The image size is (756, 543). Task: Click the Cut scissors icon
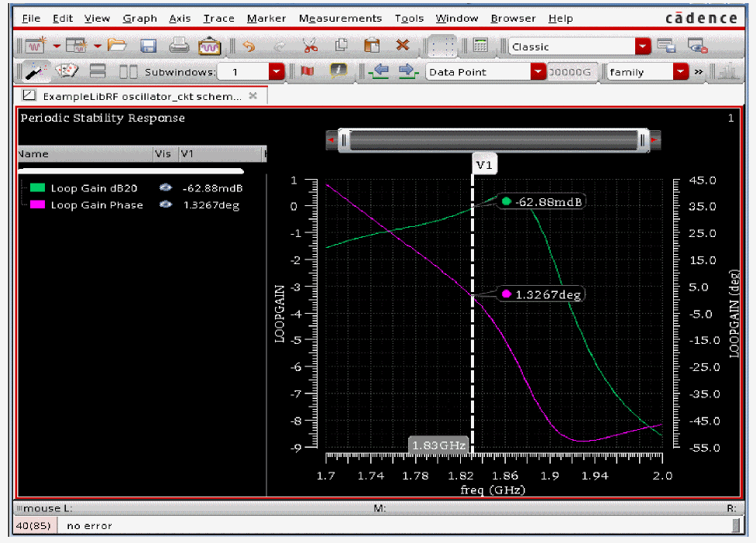point(310,46)
